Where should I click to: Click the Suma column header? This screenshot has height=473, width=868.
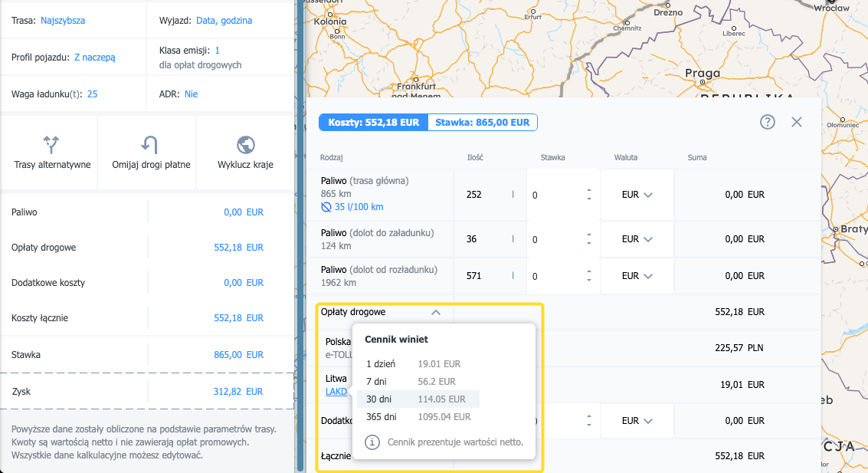tap(697, 158)
